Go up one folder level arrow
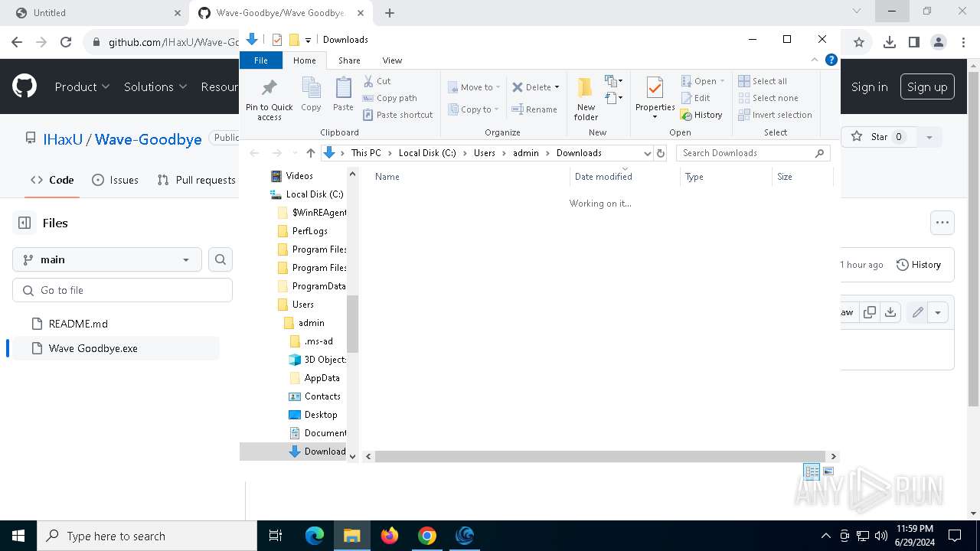 310,153
